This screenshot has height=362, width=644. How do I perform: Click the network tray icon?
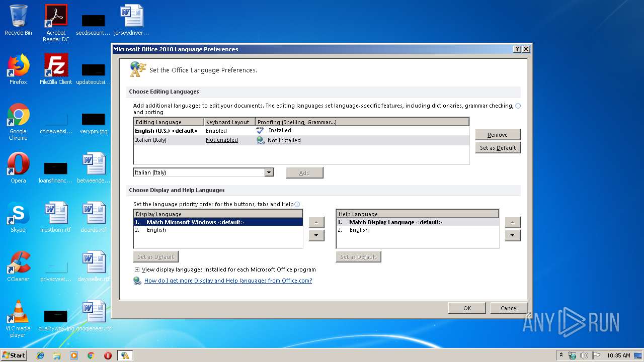point(572,355)
